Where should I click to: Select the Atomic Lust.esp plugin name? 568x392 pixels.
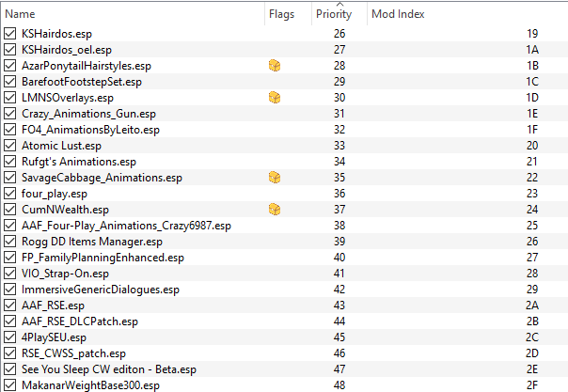point(61,146)
